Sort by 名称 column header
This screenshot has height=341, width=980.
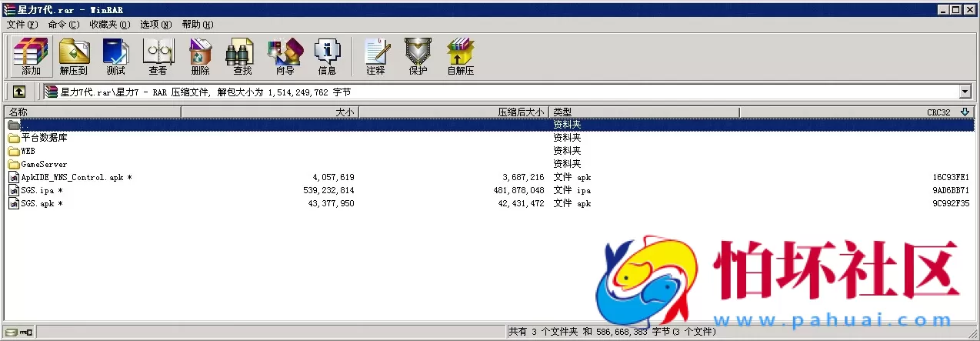click(x=92, y=112)
